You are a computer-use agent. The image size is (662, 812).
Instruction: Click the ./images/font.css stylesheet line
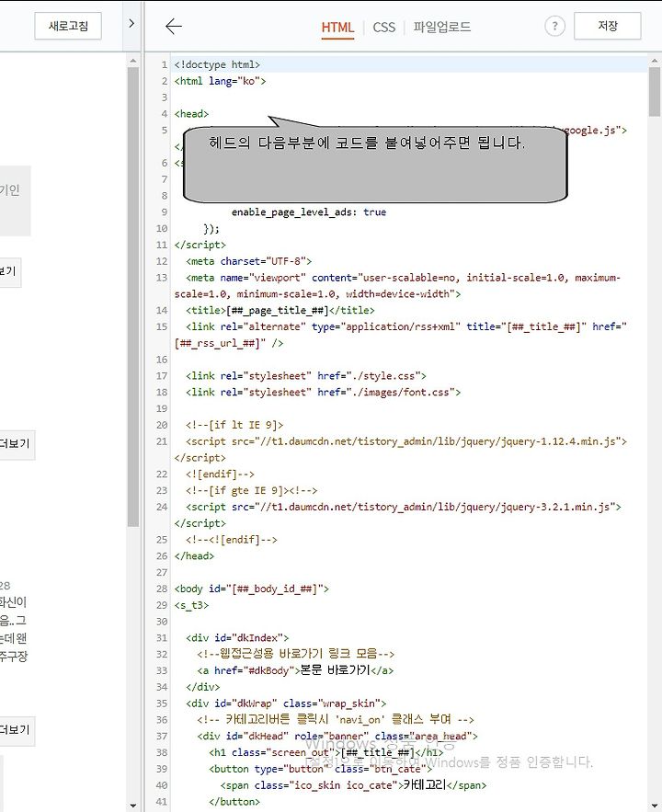point(323,393)
